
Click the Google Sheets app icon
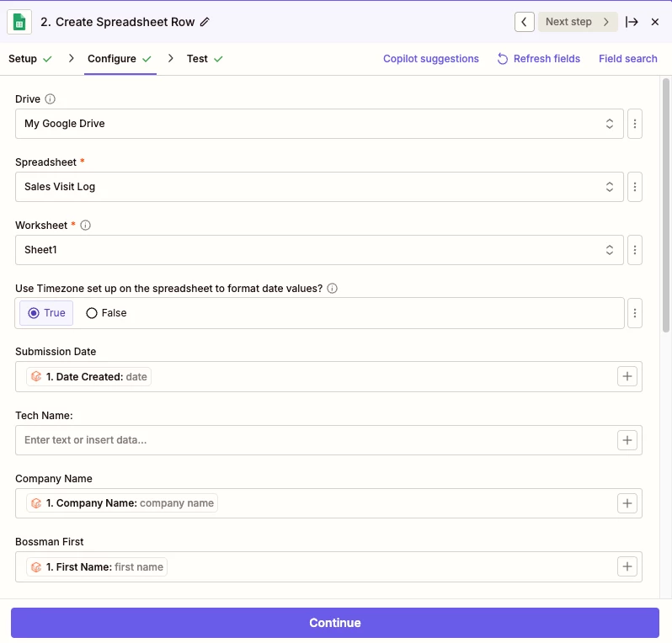click(19, 22)
